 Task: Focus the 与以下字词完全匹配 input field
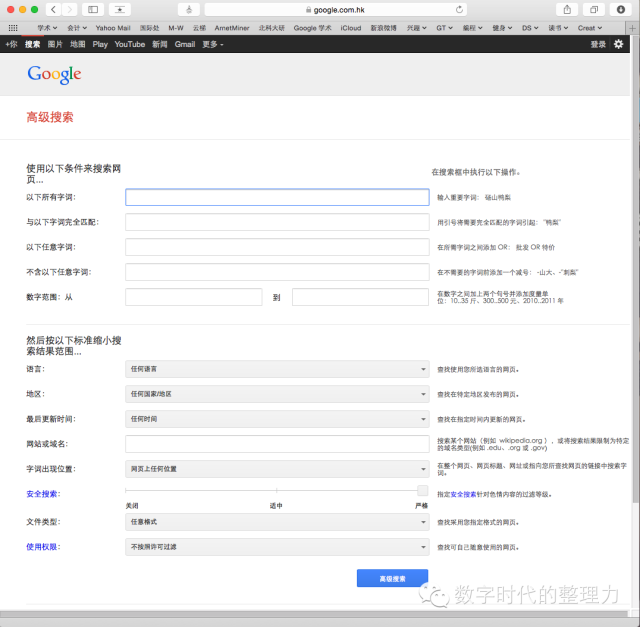click(277, 222)
